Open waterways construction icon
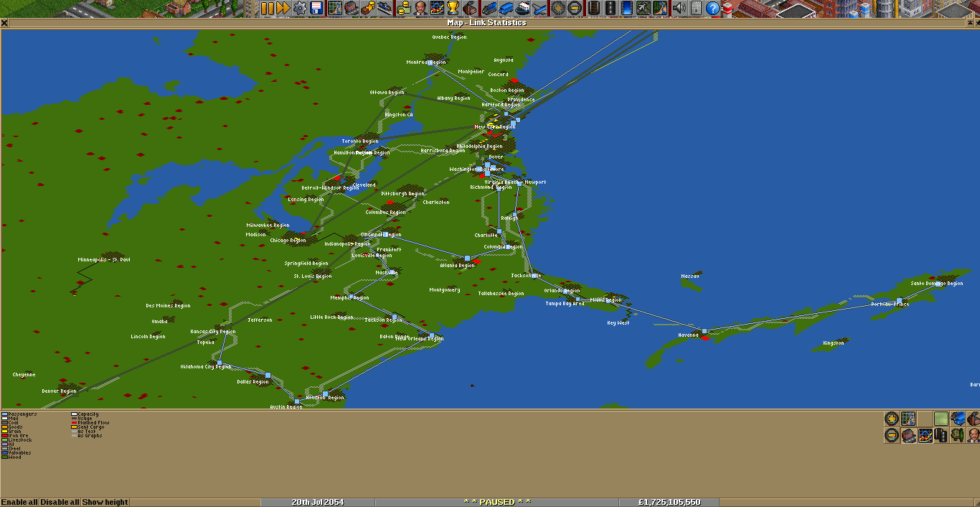This screenshot has width=980, height=507. point(627,8)
